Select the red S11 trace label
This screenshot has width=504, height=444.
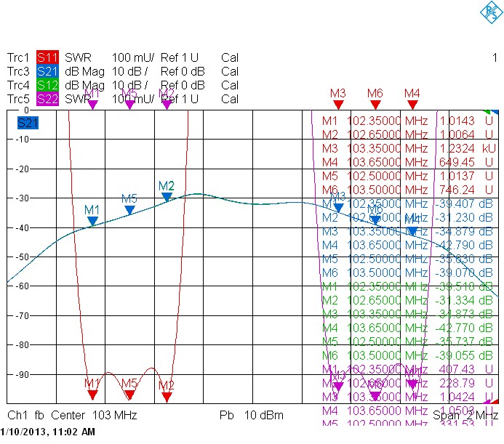point(47,57)
